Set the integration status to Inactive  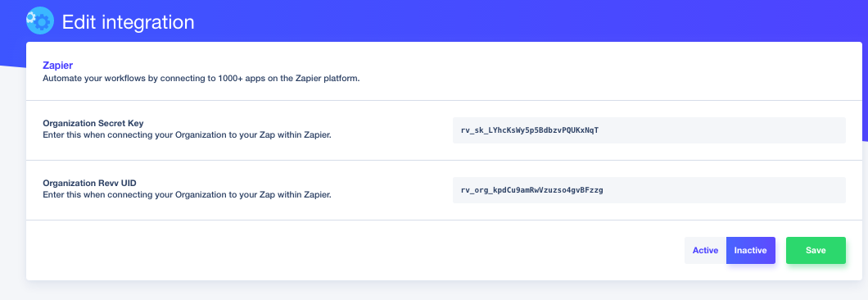point(750,251)
